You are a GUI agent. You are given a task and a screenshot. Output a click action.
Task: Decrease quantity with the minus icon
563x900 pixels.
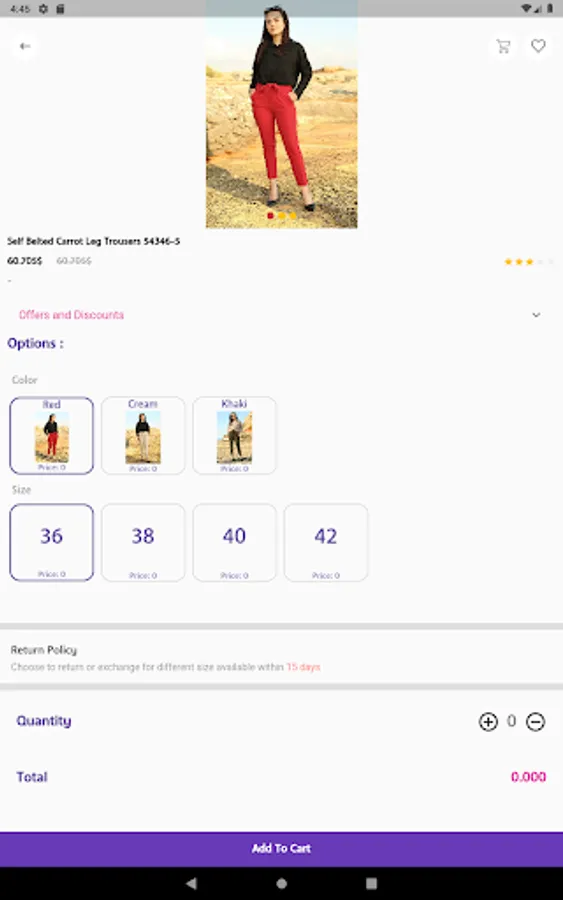click(x=535, y=721)
